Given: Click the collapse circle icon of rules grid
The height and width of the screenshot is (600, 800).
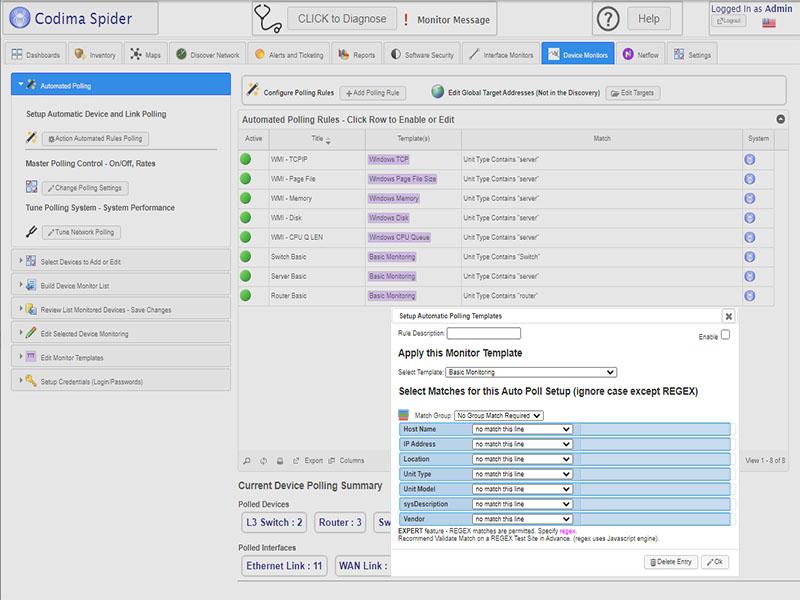Looking at the screenshot, I should coord(781,119).
